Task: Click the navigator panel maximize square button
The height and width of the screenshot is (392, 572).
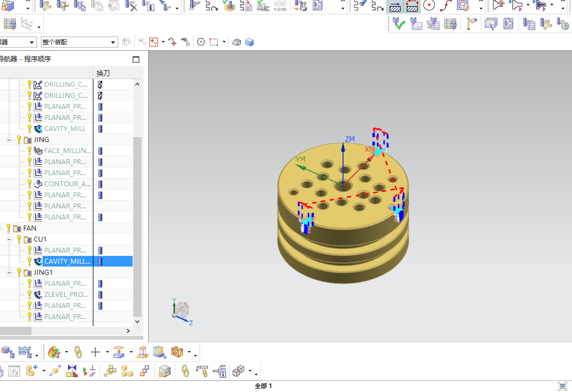Action: point(136,59)
